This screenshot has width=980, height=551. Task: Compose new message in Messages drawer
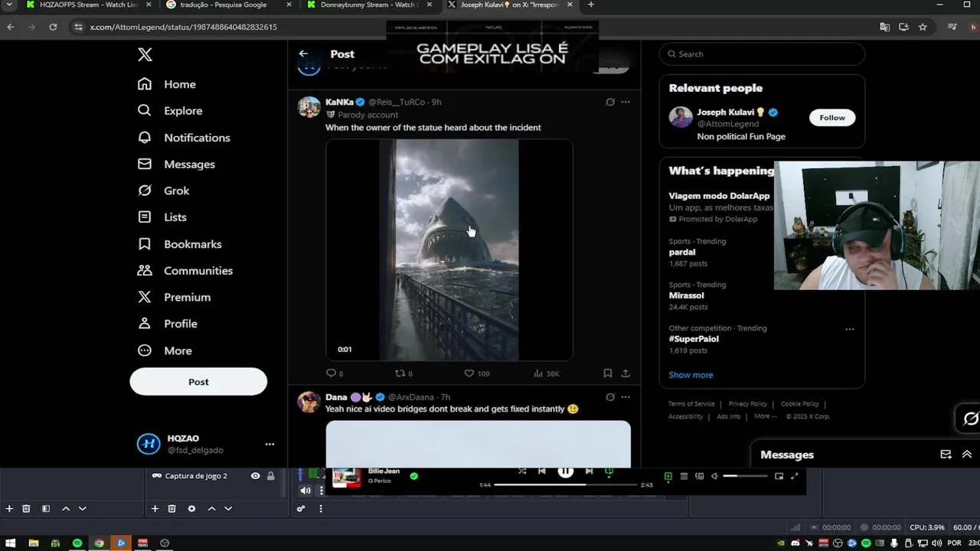click(x=946, y=455)
